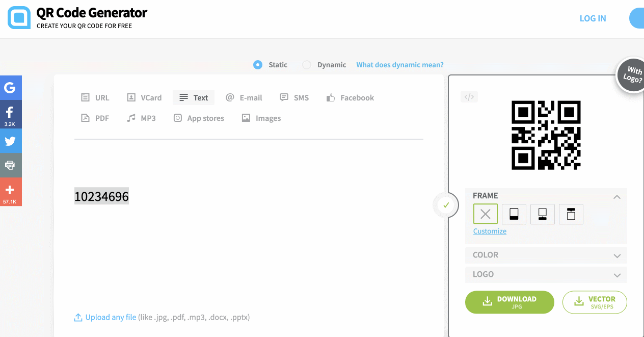
Task: Download VECTOR SVG/EPS file
Action: [595, 302]
